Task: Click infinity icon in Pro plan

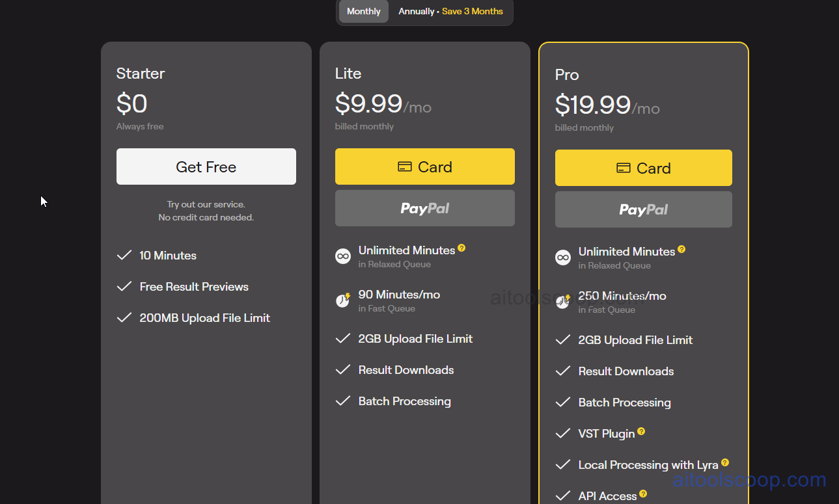Action: pyautogui.click(x=563, y=258)
